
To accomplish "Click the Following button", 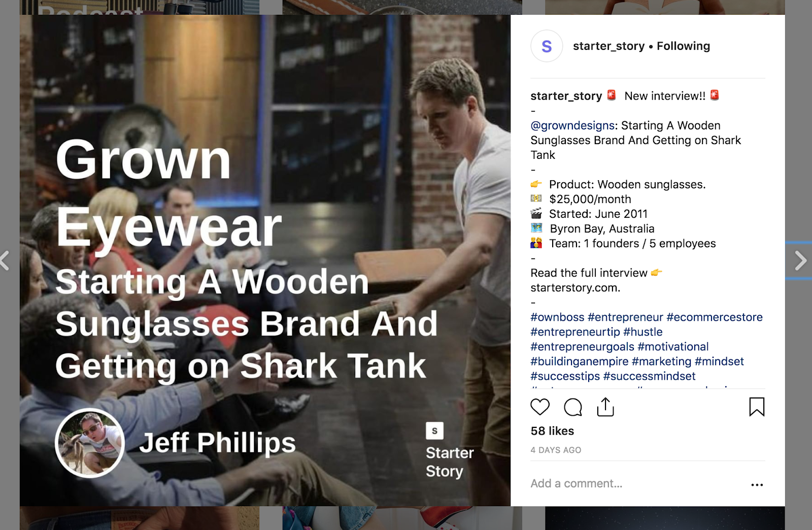I will [x=683, y=46].
